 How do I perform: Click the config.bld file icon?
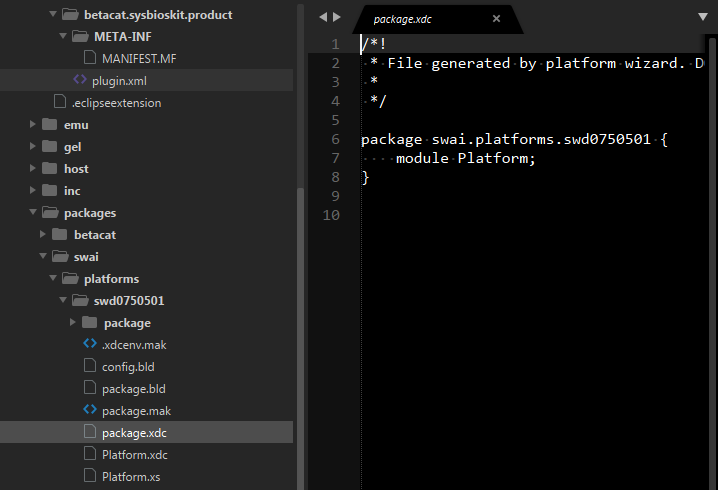pos(89,366)
